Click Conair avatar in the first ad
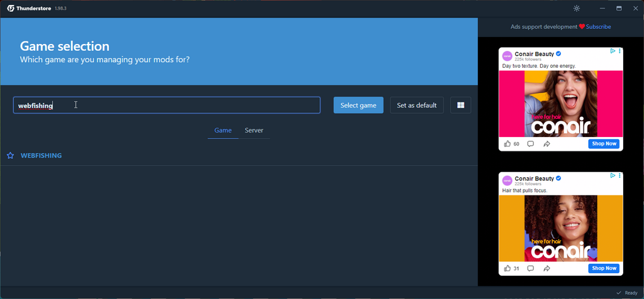 point(507,56)
